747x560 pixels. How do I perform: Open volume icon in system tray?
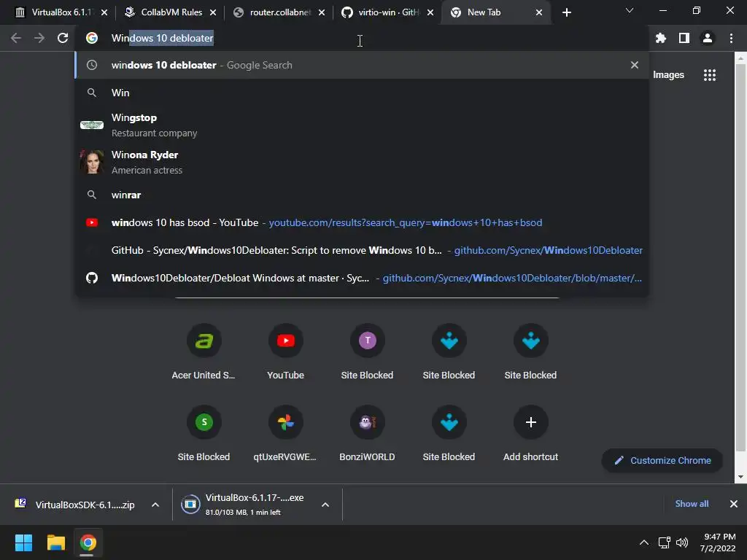click(682, 542)
